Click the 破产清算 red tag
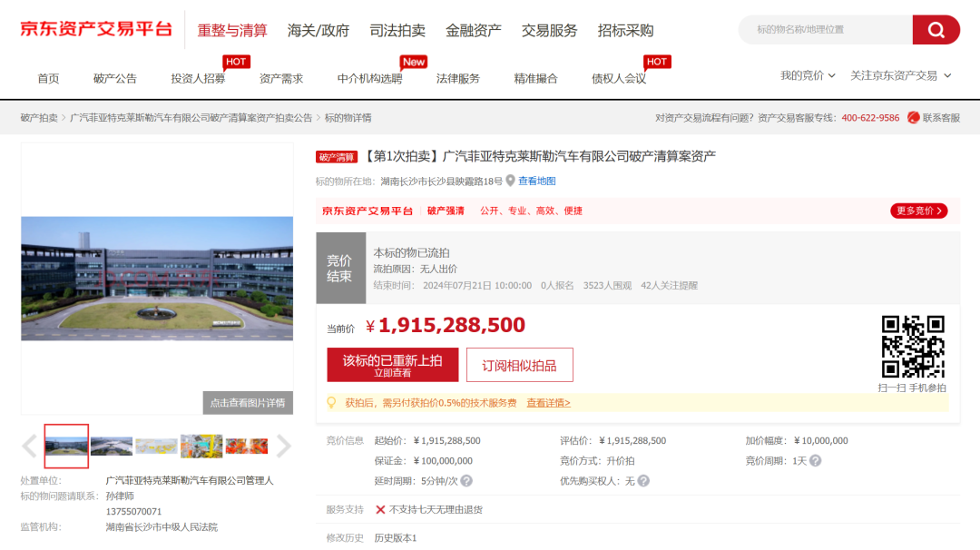The height and width of the screenshot is (550, 980). point(337,157)
